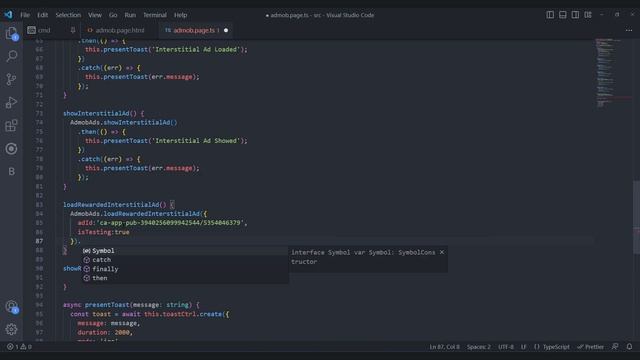Open the Accounts icon

[x=11, y=307]
